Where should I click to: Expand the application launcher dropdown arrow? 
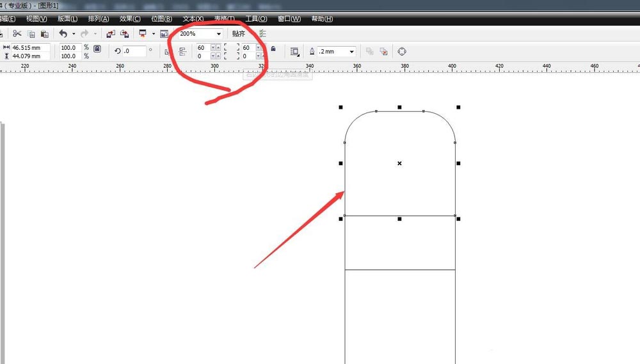(x=154, y=34)
